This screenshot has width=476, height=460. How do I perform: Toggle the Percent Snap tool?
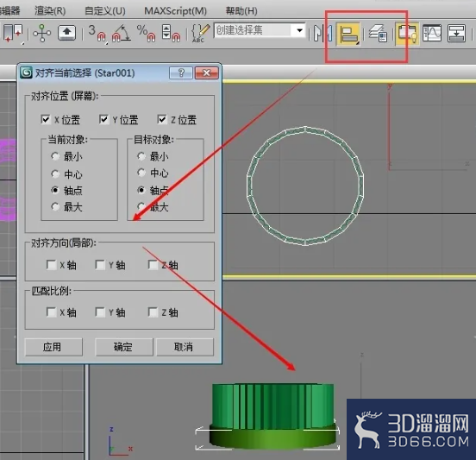click(x=146, y=34)
